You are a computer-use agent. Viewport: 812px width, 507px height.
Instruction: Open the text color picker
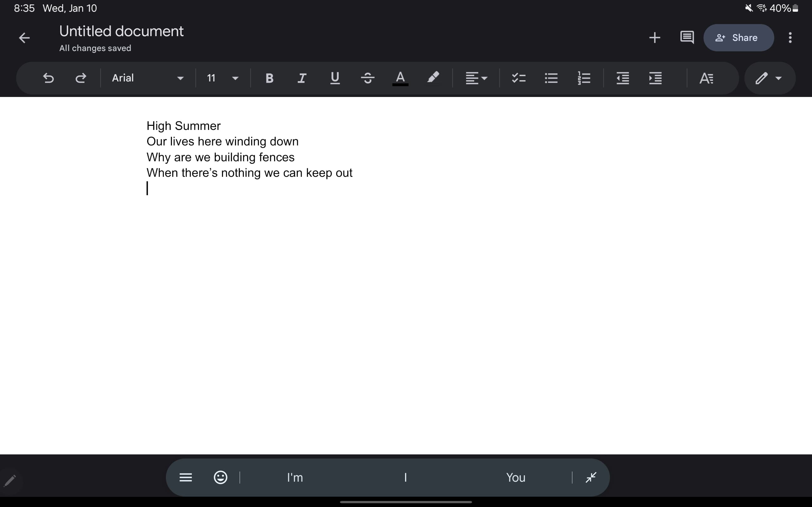tap(400, 78)
